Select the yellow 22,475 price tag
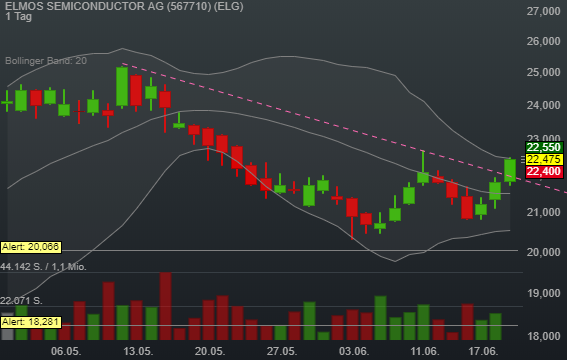 click(x=543, y=159)
